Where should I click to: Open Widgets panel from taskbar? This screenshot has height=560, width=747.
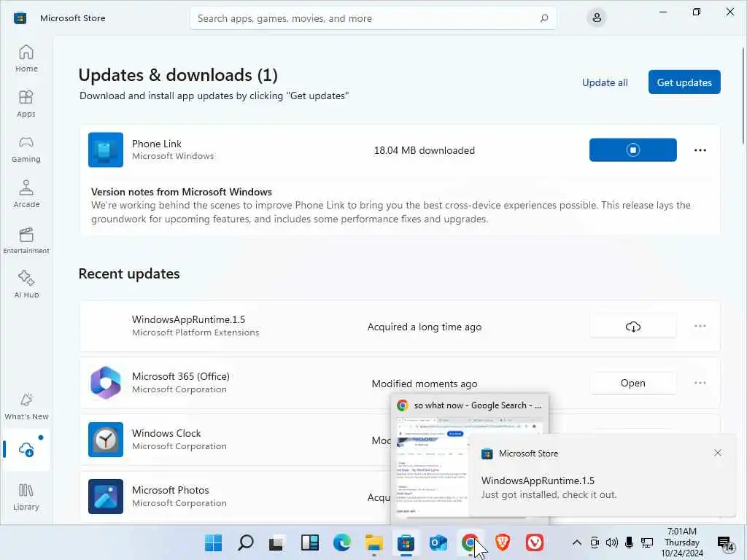click(309, 542)
